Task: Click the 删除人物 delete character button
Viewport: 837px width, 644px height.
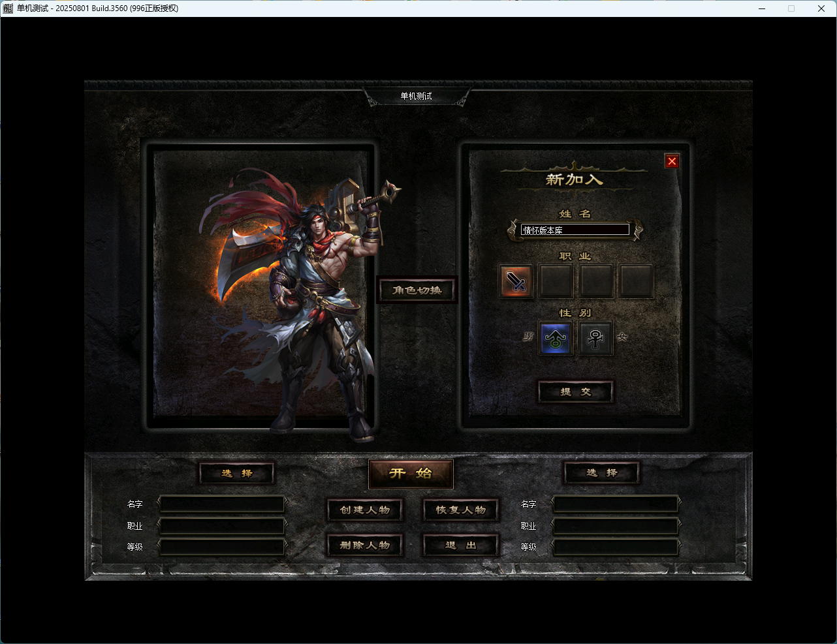Action: pos(364,545)
